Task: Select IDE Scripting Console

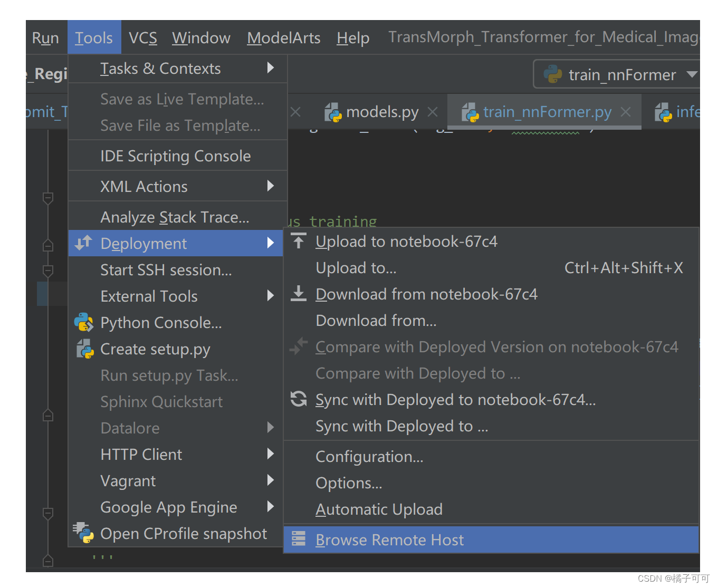Action: 178,156
